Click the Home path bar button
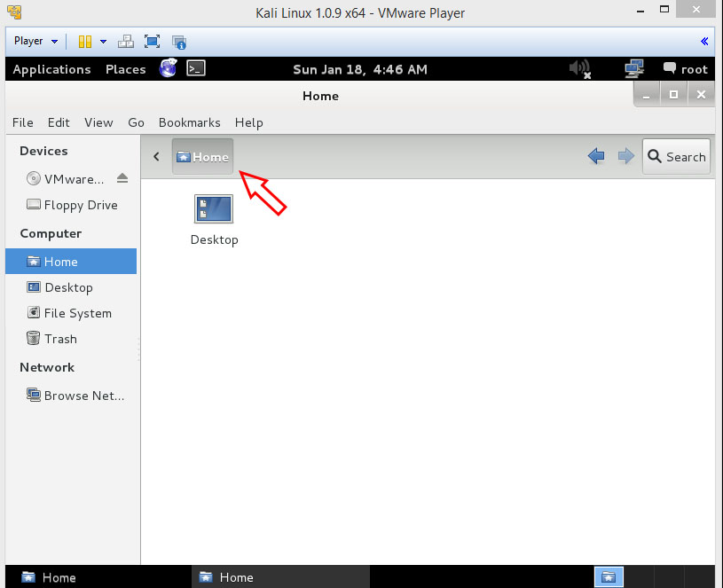The height and width of the screenshot is (588, 723). (203, 157)
